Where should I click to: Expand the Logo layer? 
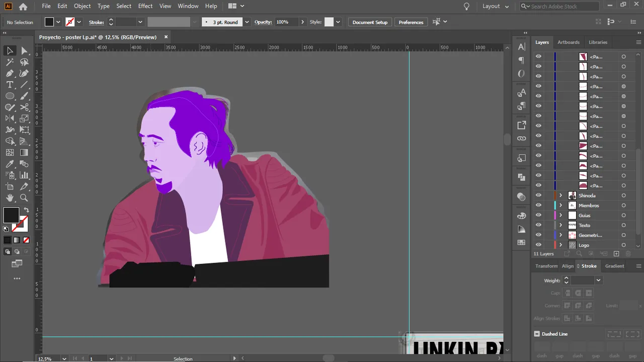click(560, 245)
